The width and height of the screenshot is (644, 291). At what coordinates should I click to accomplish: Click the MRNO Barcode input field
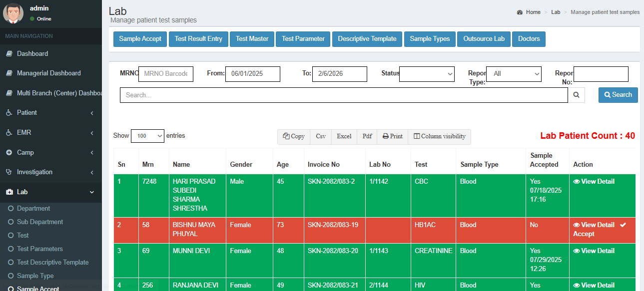(166, 74)
